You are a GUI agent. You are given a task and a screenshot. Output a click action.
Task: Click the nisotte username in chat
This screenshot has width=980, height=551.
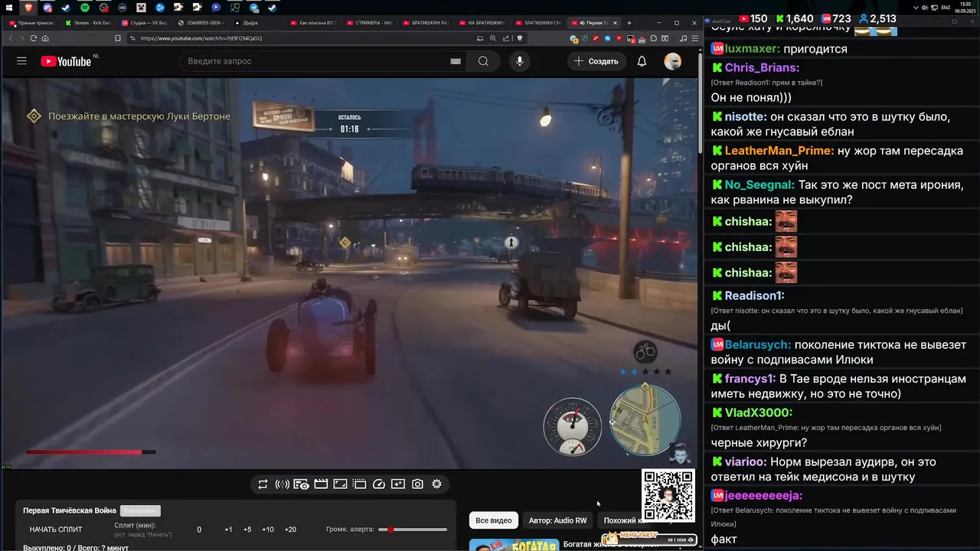coord(745,117)
